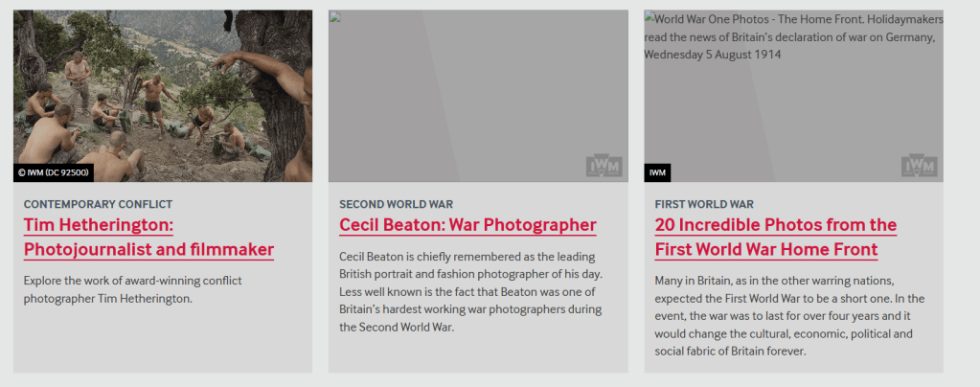Image resolution: width=980 pixels, height=387 pixels.
Task: Click empty area below Tim Hetherington description
Action: (163, 340)
